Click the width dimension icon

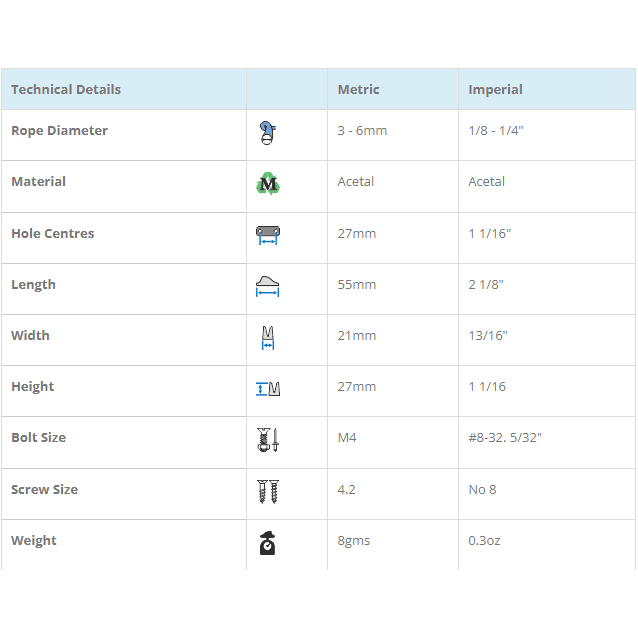tap(267, 337)
